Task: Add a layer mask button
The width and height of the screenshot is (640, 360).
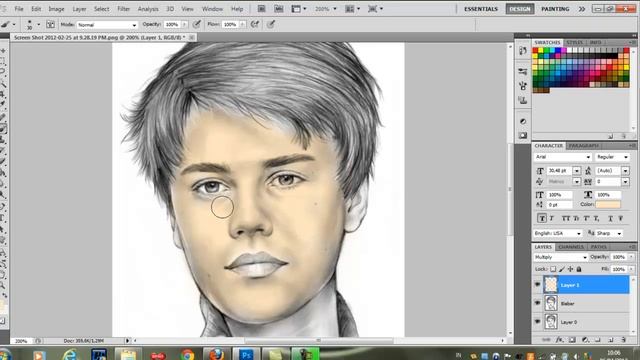Action: coord(572,340)
